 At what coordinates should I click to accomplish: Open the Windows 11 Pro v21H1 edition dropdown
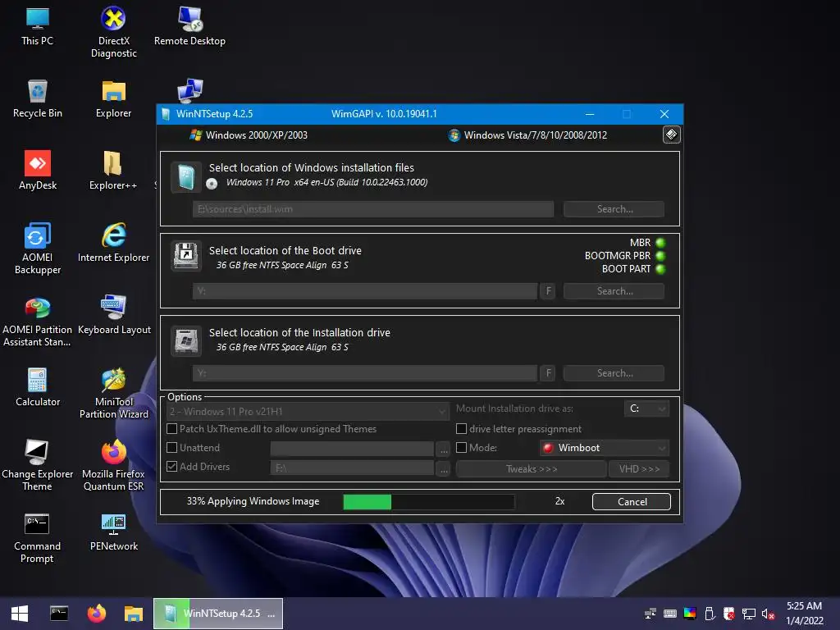click(x=308, y=412)
